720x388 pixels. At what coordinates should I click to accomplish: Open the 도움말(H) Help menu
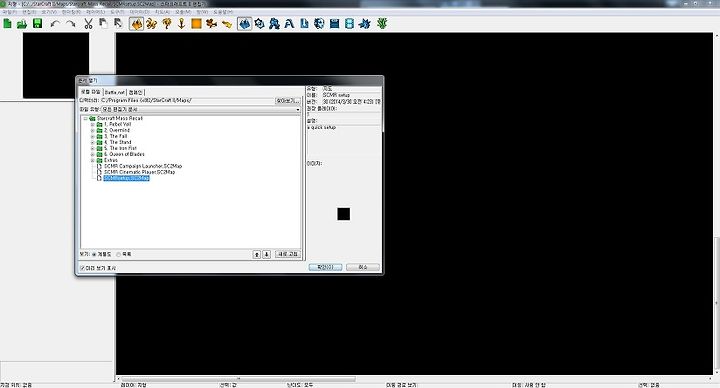tap(223, 12)
